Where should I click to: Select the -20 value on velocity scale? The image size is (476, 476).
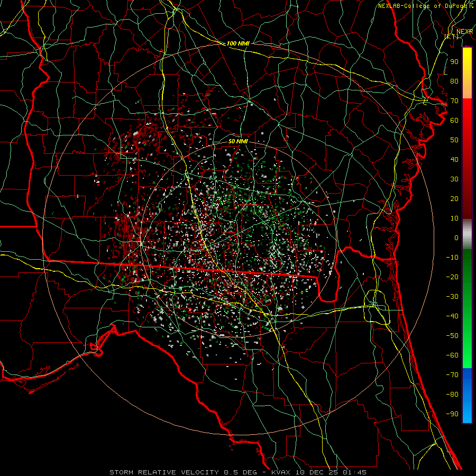(x=452, y=277)
